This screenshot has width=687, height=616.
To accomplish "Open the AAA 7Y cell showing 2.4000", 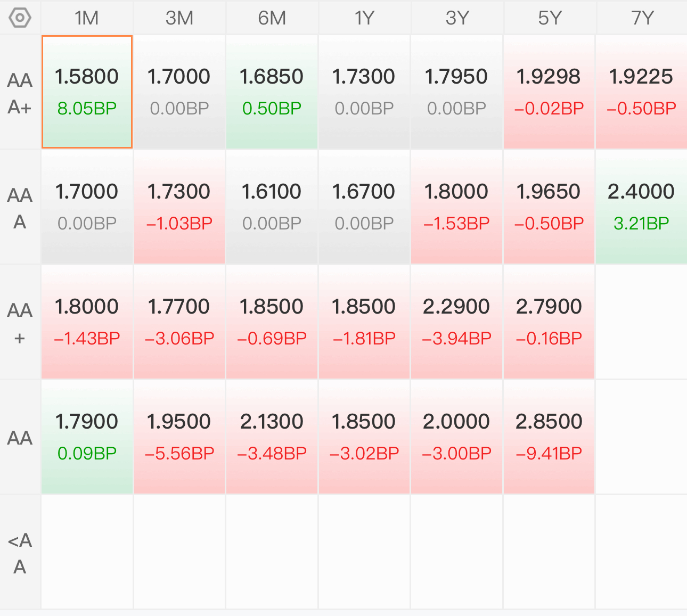I will pyautogui.click(x=642, y=207).
